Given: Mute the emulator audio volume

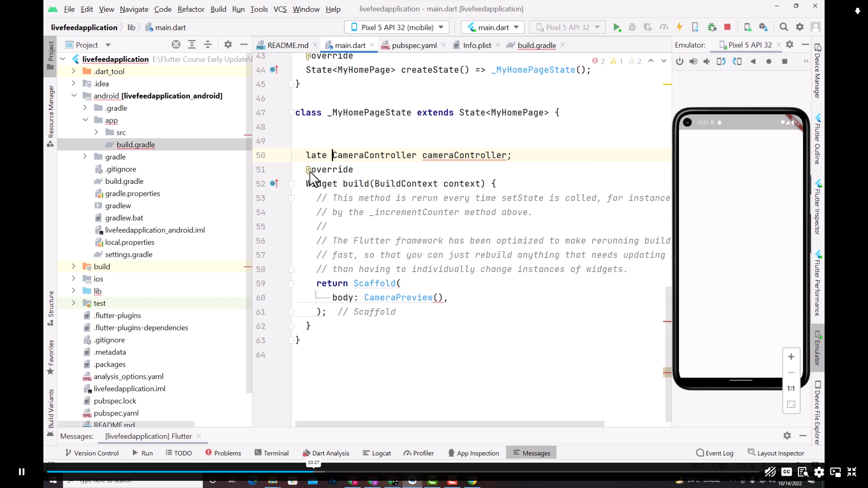Looking at the screenshot, I should coord(707,61).
